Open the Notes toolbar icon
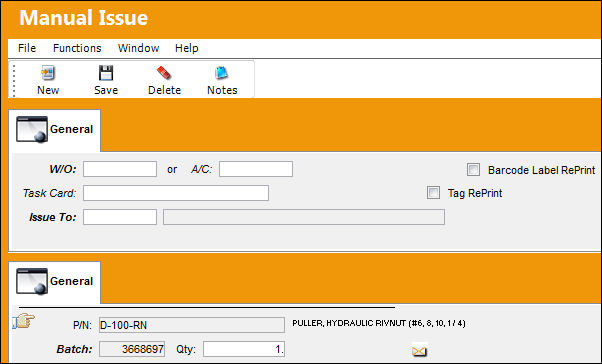The width and height of the screenshot is (602, 364). pyautogui.click(x=222, y=73)
